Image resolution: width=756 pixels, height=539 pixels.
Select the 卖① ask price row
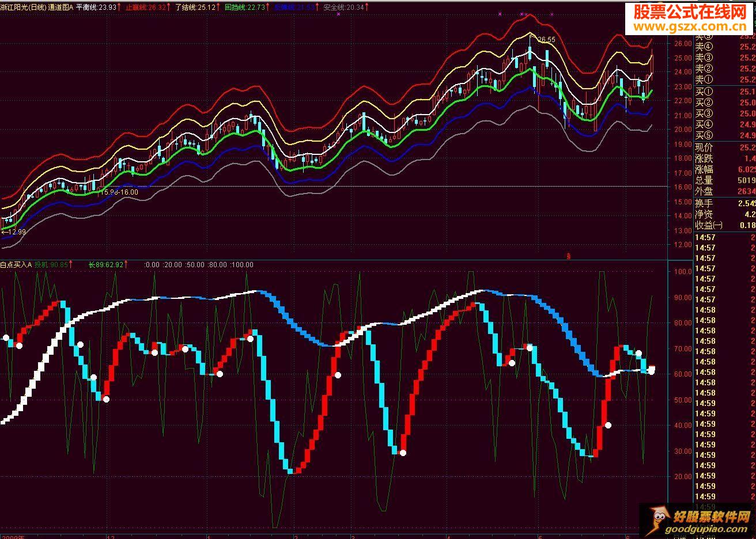pos(725,79)
